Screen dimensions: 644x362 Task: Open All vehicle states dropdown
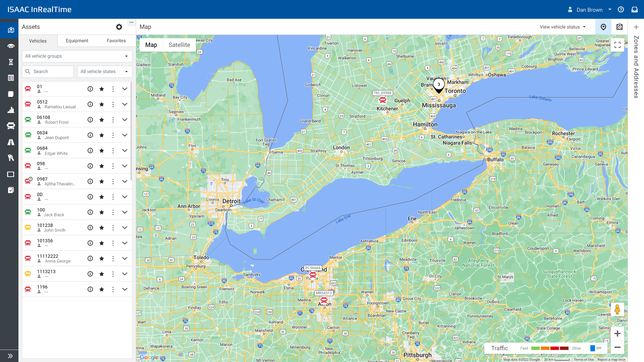pyautogui.click(x=104, y=71)
